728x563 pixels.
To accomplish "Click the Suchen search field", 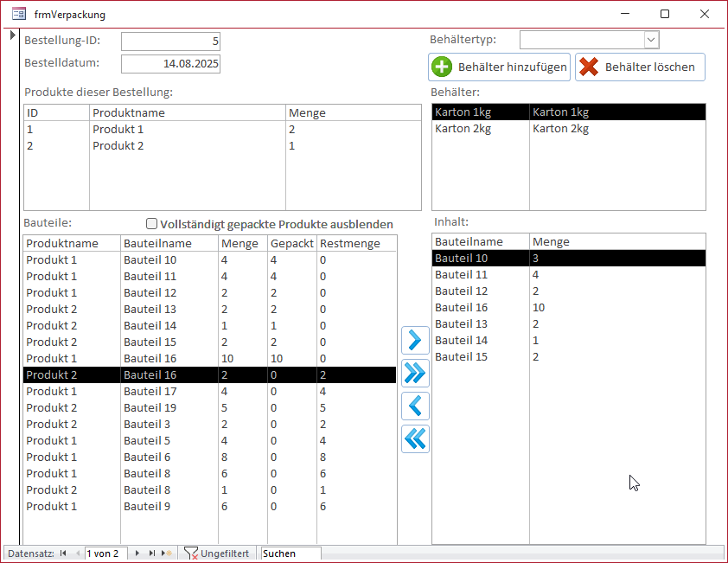I will click(291, 553).
